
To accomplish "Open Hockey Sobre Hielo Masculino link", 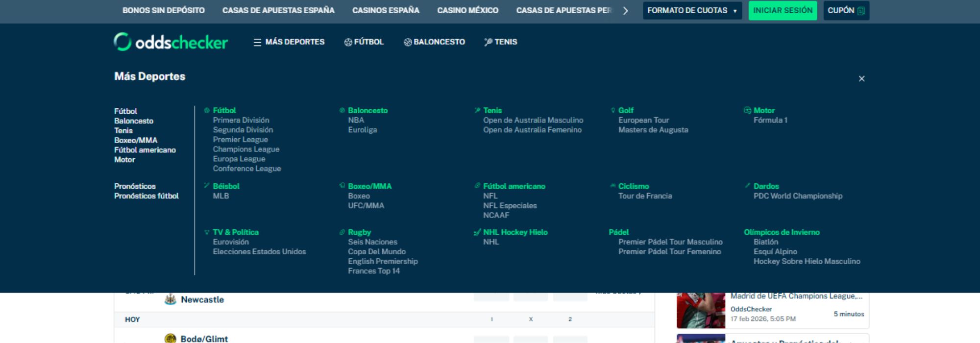I will click(807, 262).
